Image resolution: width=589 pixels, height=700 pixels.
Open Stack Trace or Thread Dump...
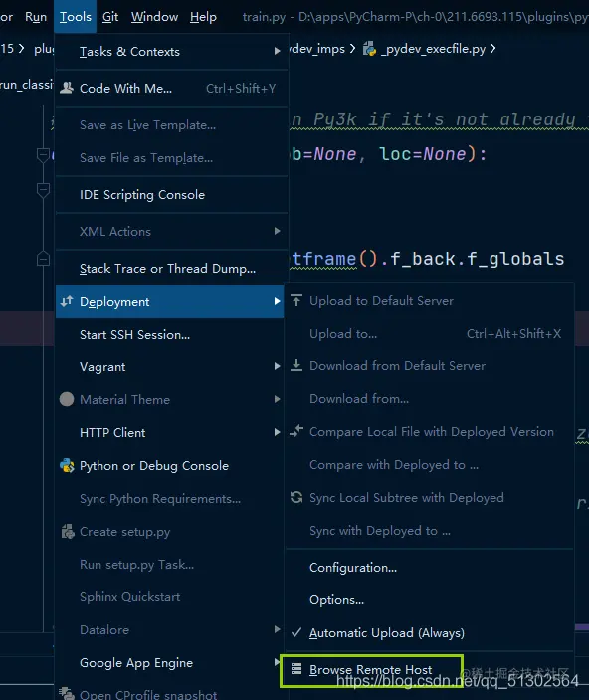pos(172,268)
